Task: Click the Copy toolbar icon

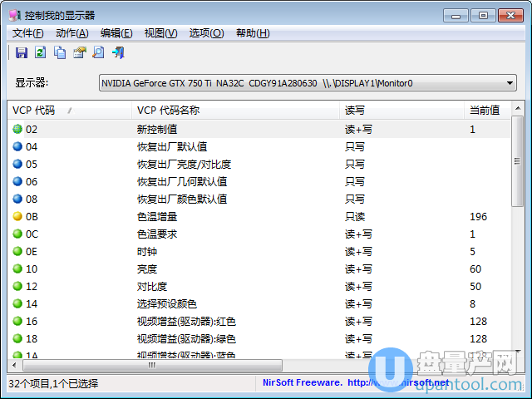Action: [60, 53]
